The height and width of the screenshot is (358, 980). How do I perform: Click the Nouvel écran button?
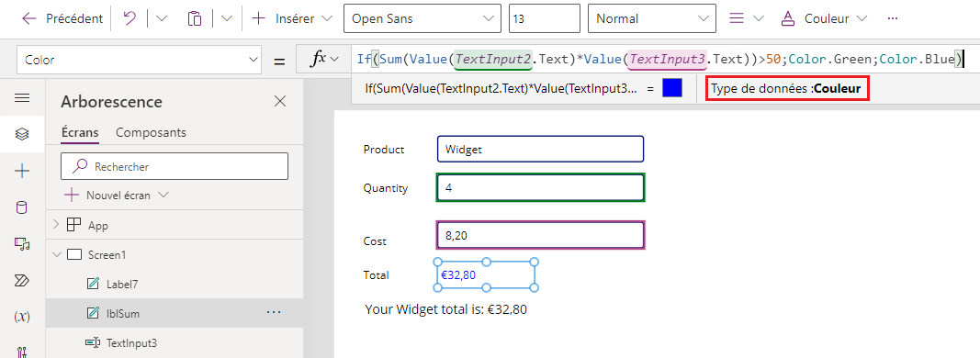[x=117, y=195]
